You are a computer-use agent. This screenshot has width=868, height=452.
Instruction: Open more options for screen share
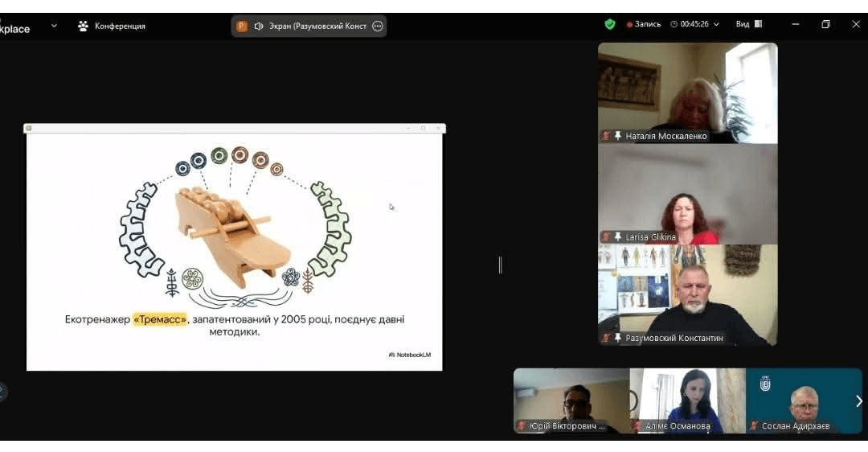(x=378, y=26)
